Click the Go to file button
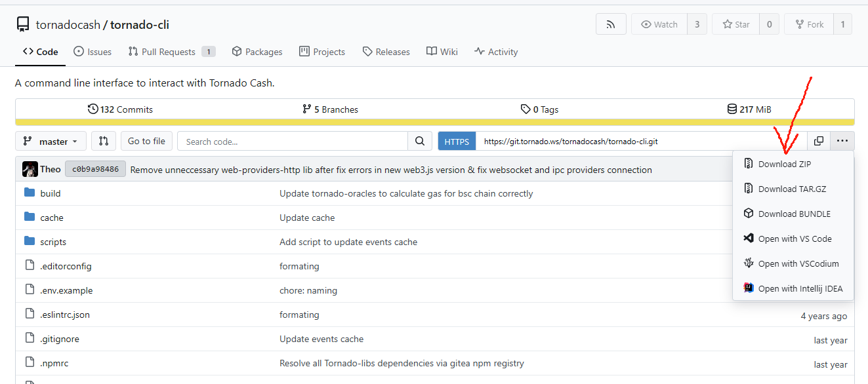Viewport: 868px width, 384px height. [146, 141]
